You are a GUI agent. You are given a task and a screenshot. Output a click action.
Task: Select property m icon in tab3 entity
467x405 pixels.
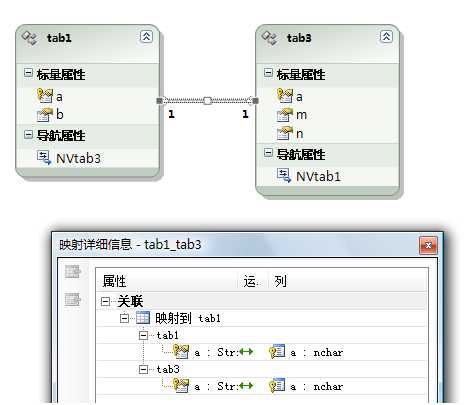pyautogui.click(x=285, y=114)
